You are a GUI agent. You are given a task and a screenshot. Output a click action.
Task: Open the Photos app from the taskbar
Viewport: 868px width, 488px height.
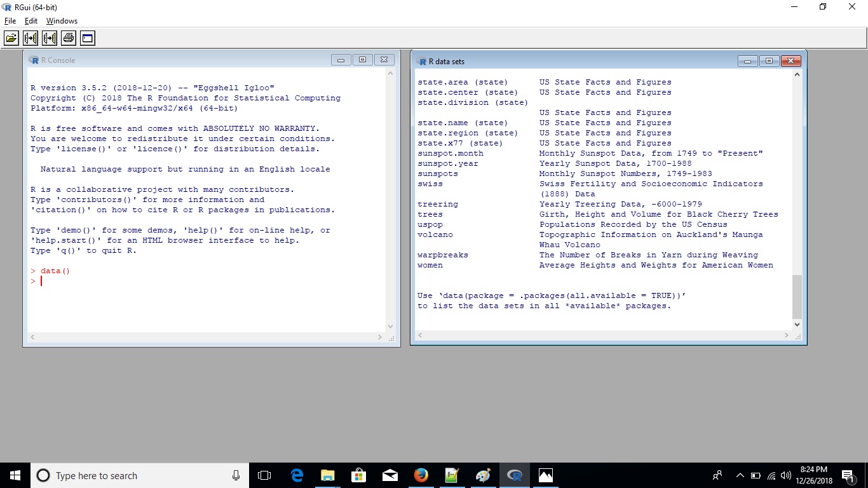click(x=546, y=475)
